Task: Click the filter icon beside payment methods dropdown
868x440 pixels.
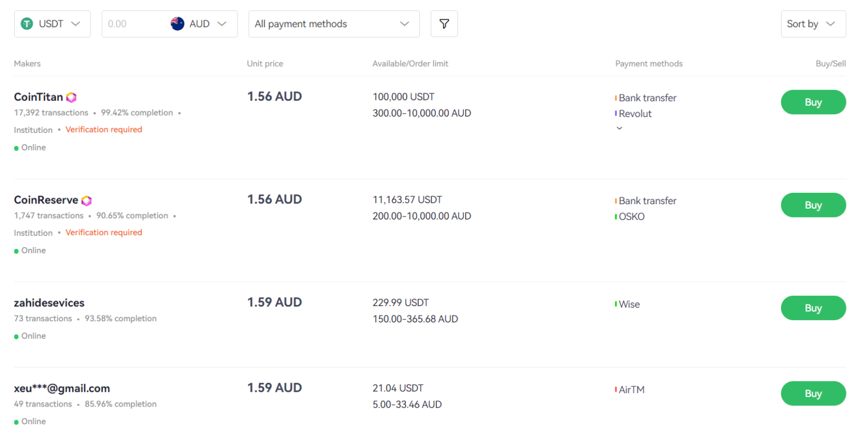Action: [x=444, y=24]
